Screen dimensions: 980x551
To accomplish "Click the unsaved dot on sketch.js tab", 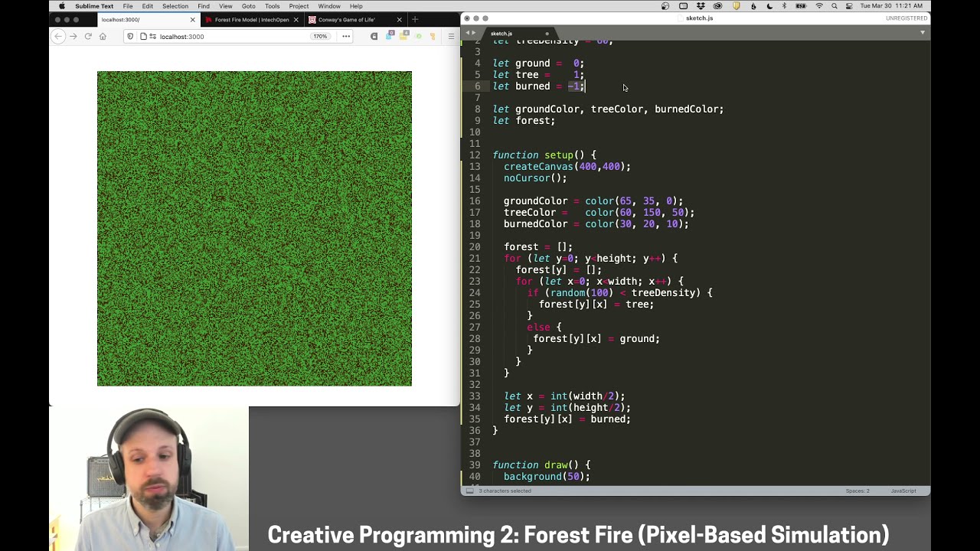I will pyautogui.click(x=547, y=34).
